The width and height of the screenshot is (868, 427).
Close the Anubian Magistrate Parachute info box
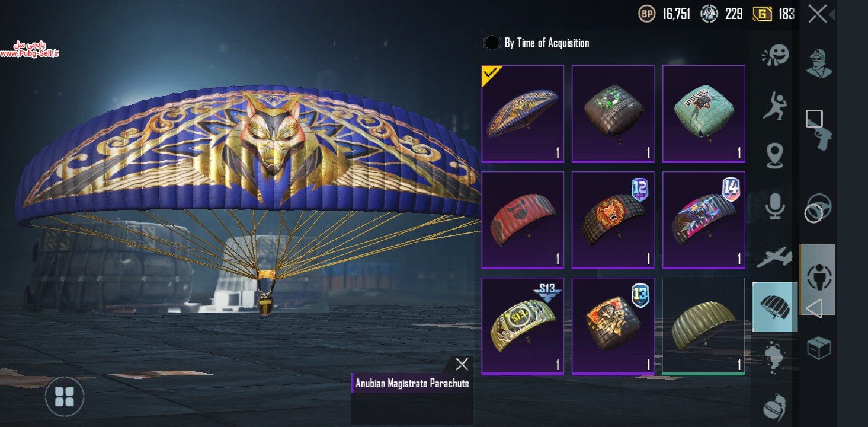[x=462, y=364]
